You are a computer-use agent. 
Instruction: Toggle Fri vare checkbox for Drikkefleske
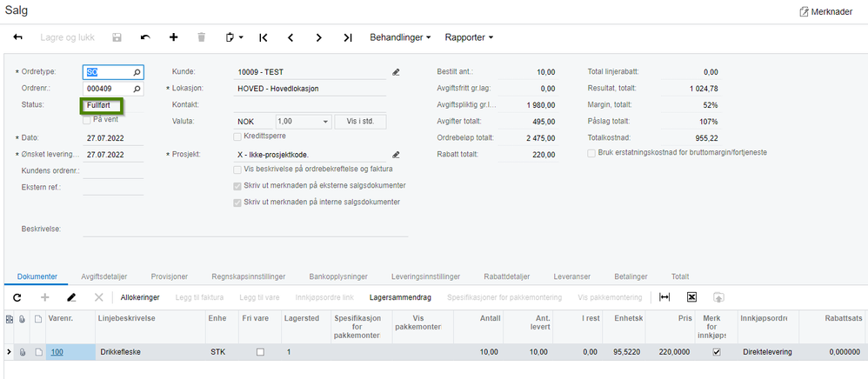(x=260, y=352)
